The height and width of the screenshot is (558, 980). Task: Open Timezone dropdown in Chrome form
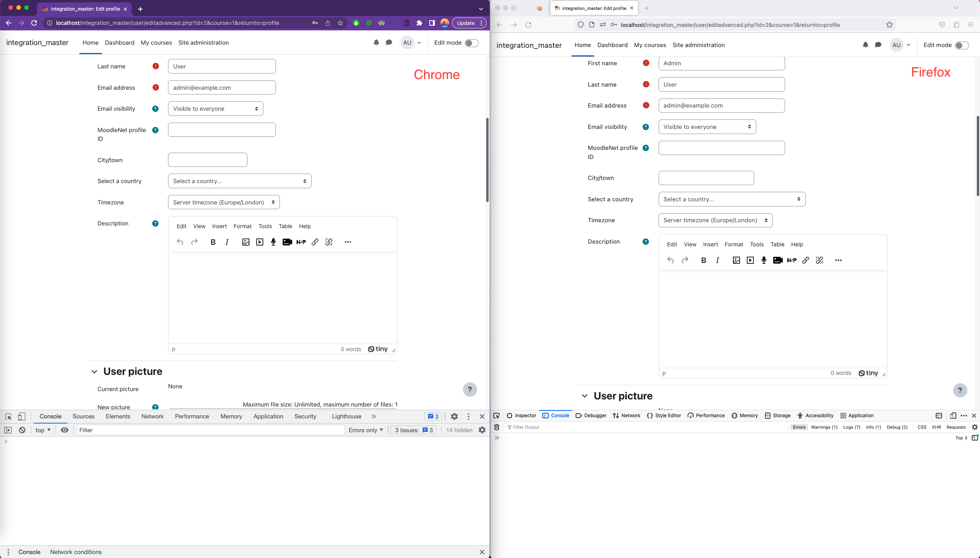[x=224, y=202]
